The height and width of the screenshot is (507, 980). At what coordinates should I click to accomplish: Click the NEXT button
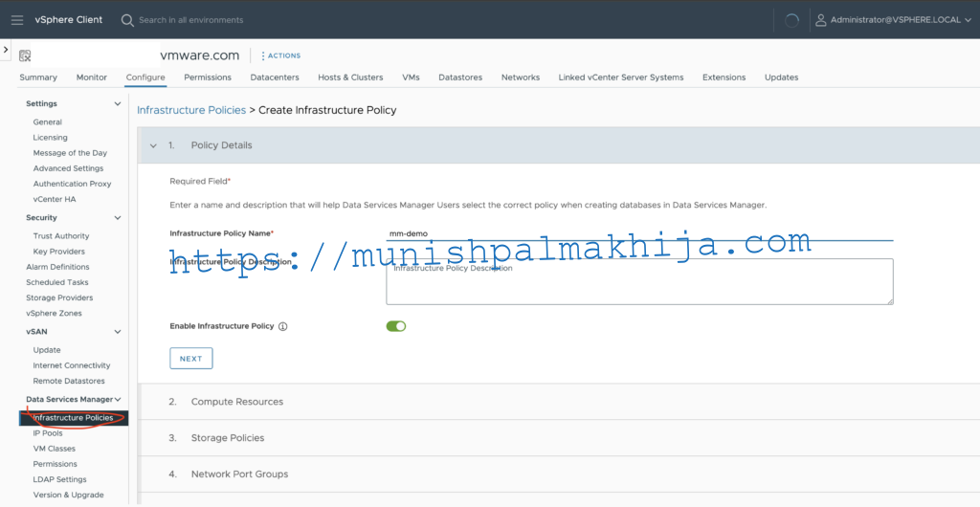tap(191, 359)
